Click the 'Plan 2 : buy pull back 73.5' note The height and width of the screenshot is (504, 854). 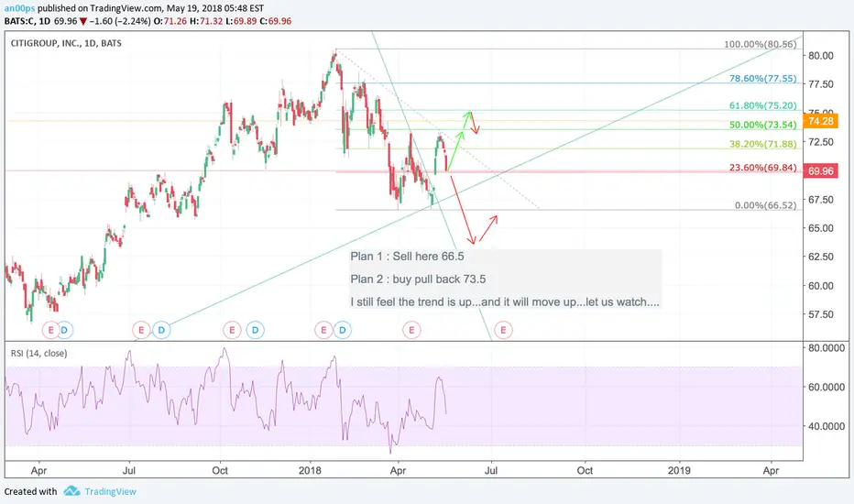(418, 279)
